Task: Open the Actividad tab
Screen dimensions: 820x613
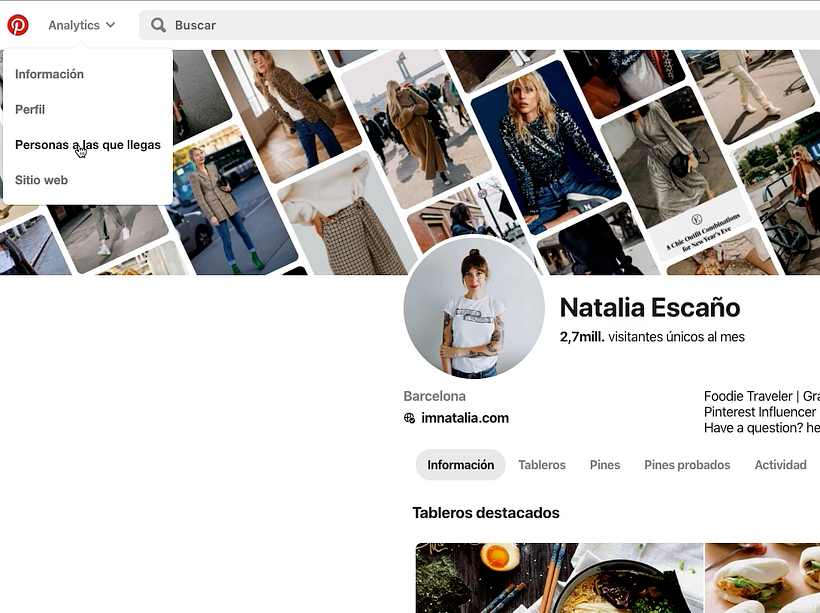Action: coord(780,465)
